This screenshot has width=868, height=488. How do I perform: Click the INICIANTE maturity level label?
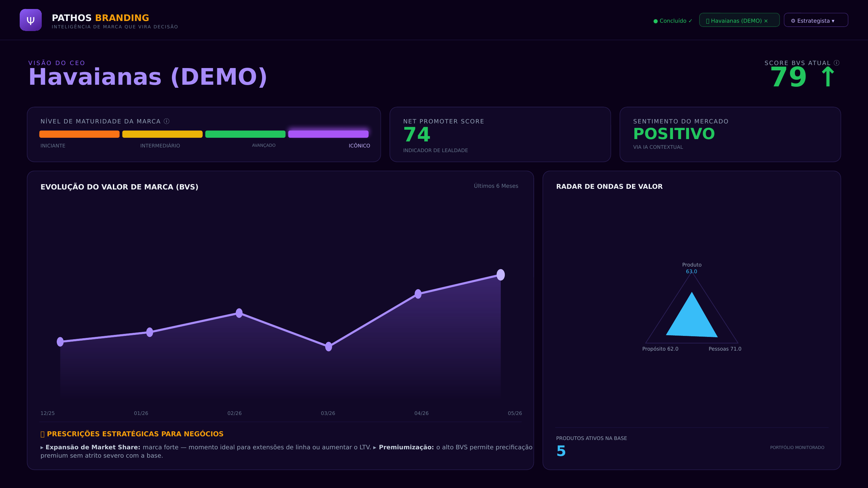[x=53, y=146]
